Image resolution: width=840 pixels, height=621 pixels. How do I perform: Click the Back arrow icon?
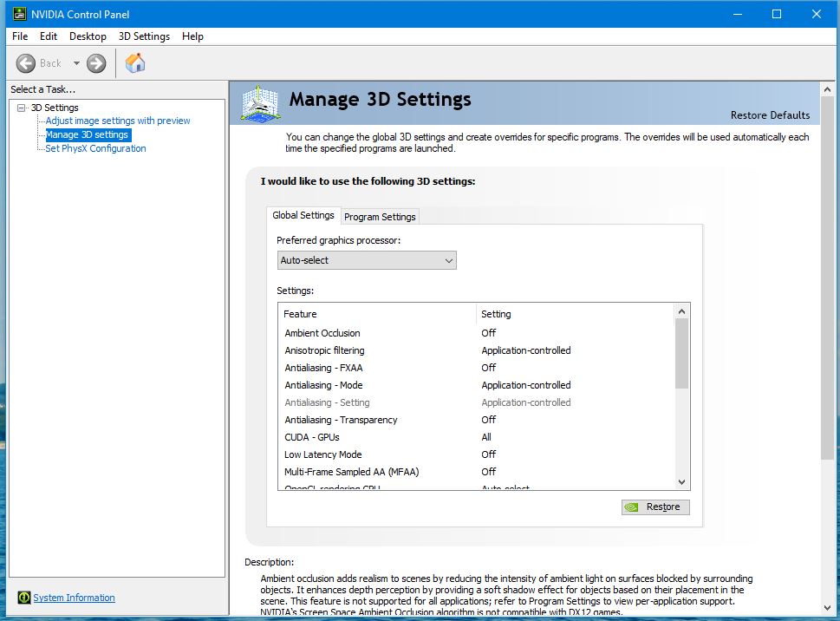[25, 63]
